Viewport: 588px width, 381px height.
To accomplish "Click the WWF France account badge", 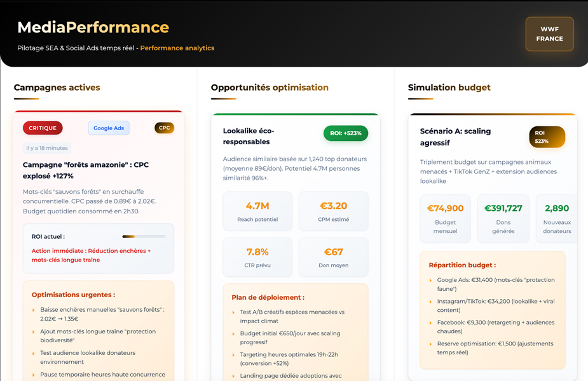I will [549, 34].
